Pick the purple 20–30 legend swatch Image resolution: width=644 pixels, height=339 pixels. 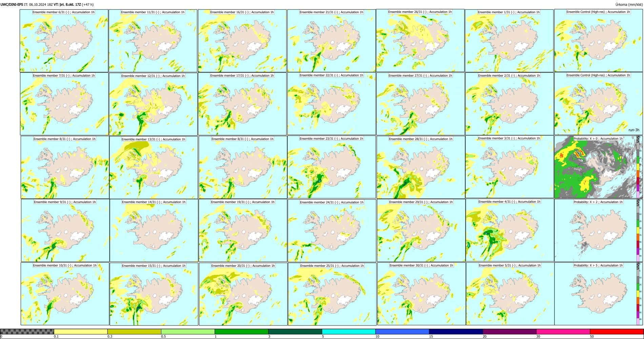coord(509,332)
